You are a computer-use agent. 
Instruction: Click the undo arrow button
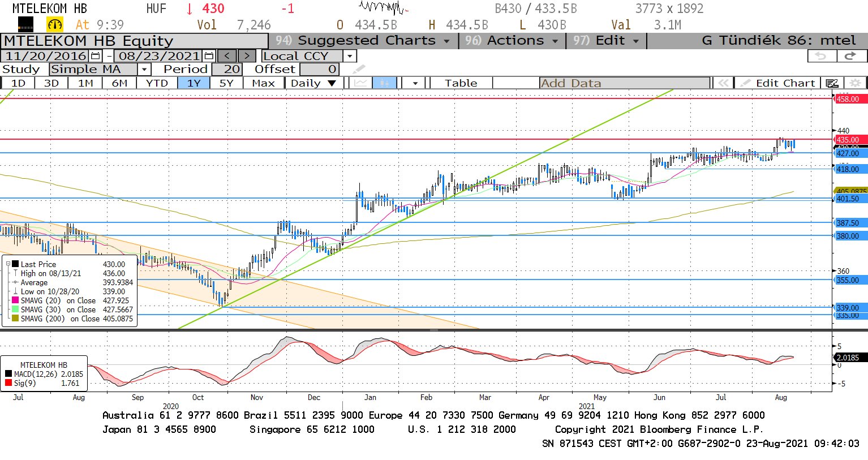coord(822,56)
